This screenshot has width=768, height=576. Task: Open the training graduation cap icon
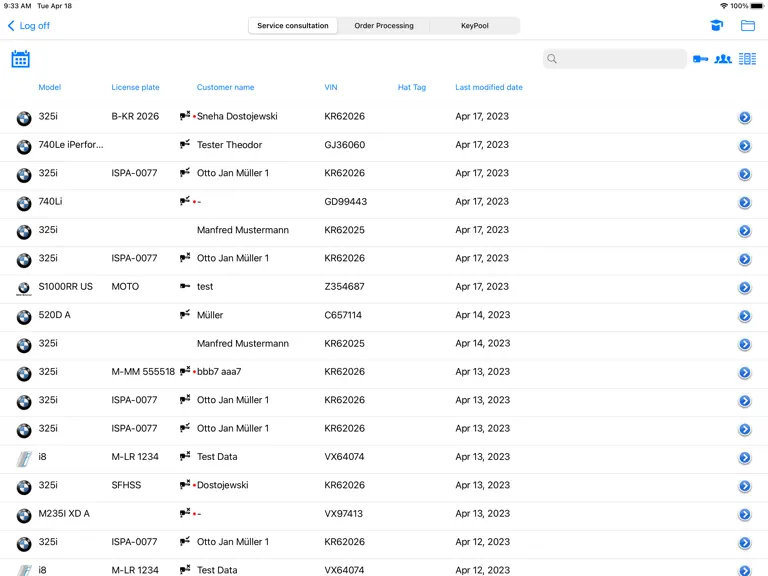[x=717, y=25]
